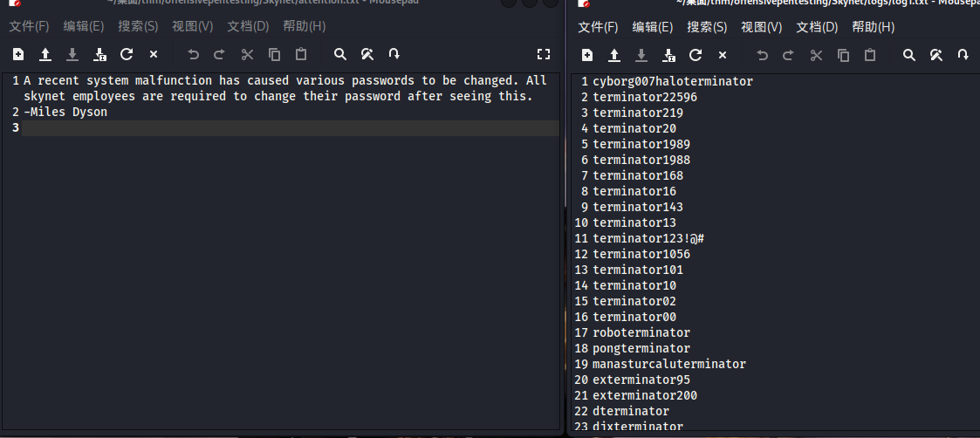Open 文档(D) menu in attention.txt window
The image size is (980, 438).
coord(248,26)
